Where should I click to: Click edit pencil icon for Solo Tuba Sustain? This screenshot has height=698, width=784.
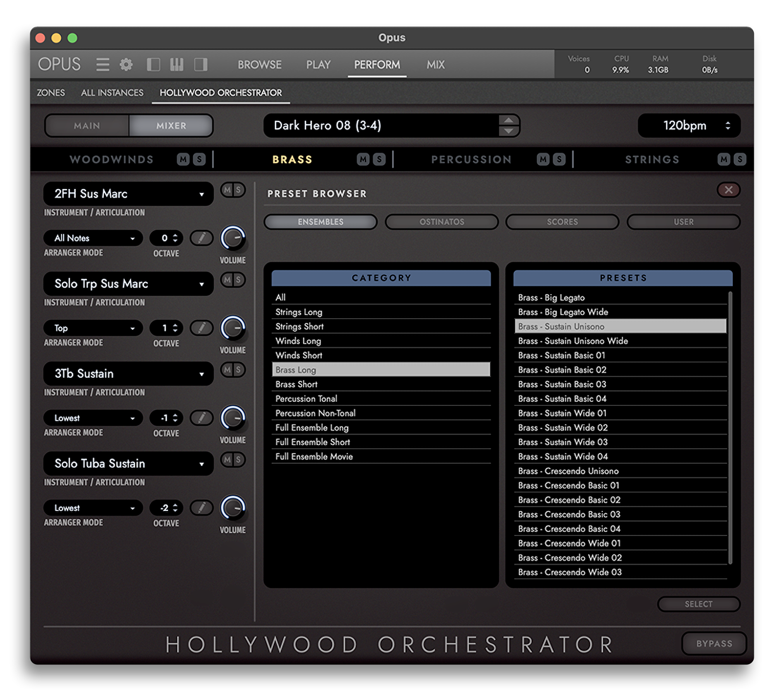tap(201, 508)
